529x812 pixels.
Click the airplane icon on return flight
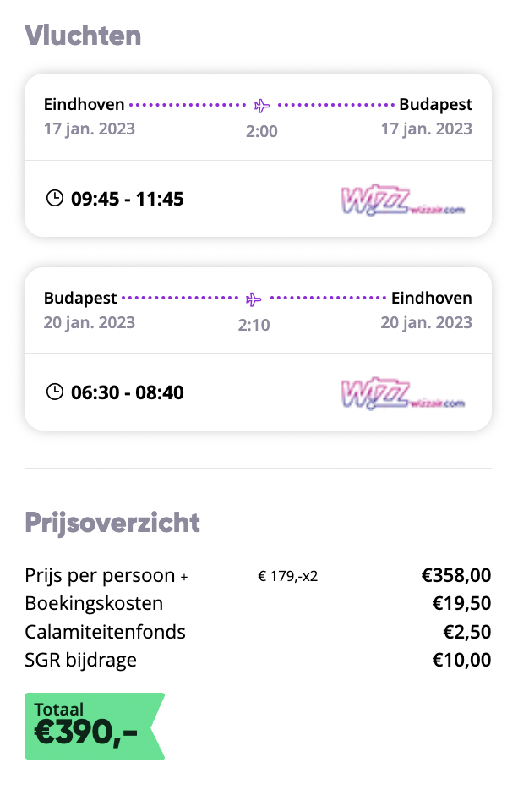[254, 299]
